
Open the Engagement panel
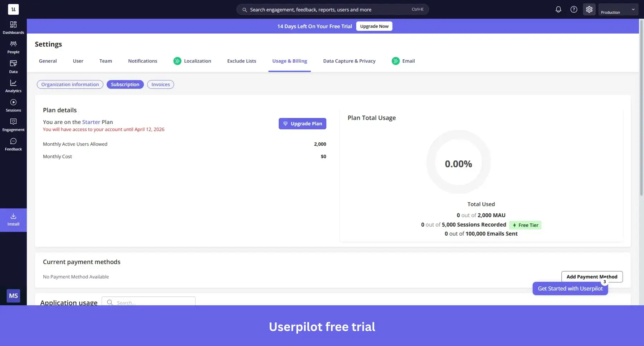pyautogui.click(x=13, y=124)
